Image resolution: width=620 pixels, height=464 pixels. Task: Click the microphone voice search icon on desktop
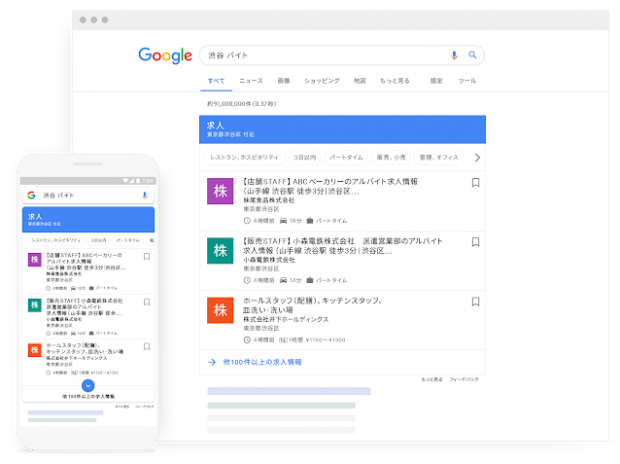454,55
